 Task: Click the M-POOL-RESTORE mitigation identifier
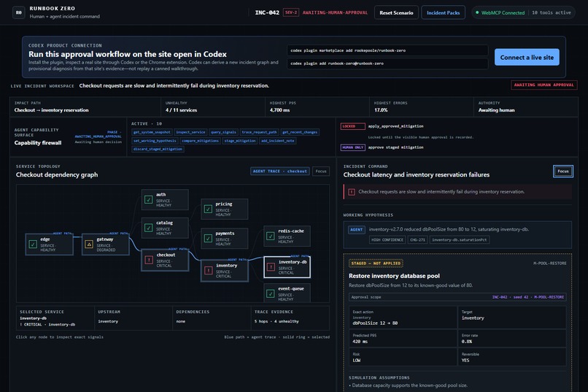tap(550, 264)
